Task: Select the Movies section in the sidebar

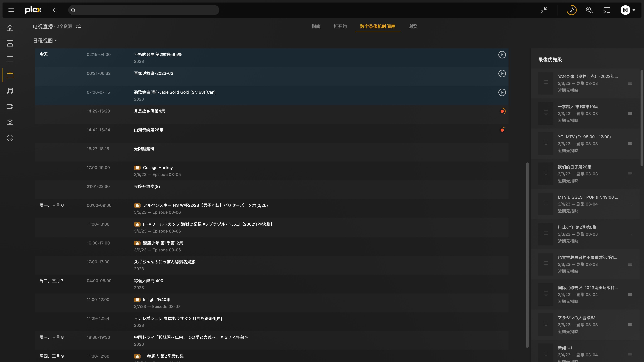Action: (x=10, y=44)
